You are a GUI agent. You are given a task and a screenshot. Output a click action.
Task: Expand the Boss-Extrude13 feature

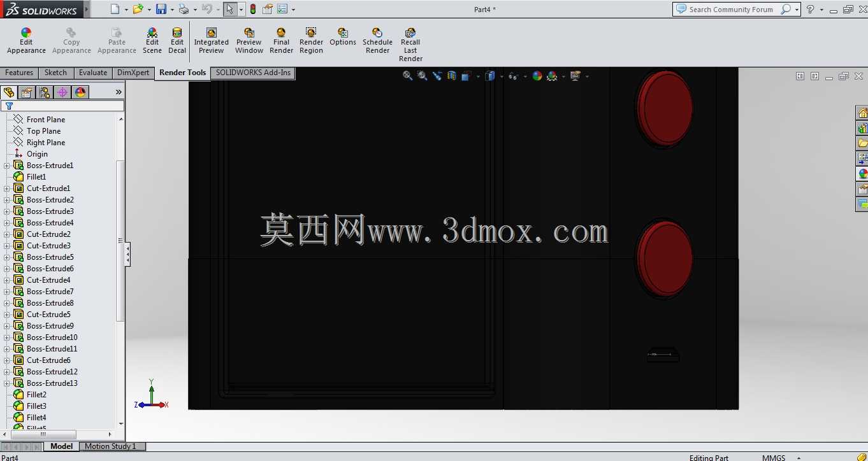point(7,383)
